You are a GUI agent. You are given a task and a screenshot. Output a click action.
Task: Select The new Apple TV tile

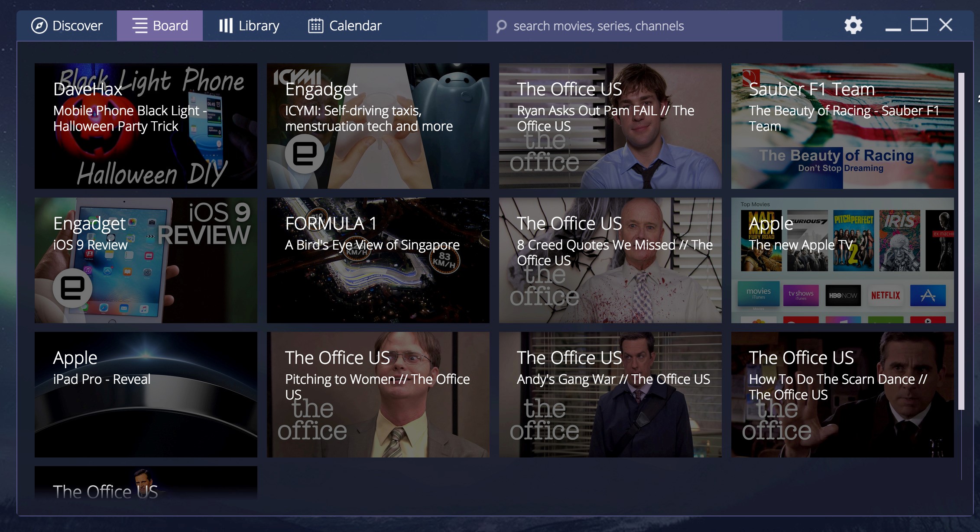[x=842, y=260]
